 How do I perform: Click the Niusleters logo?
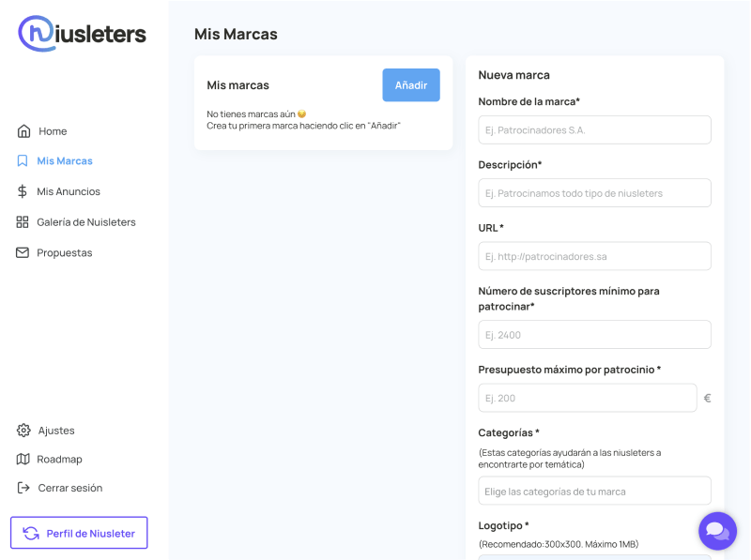coord(83,34)
